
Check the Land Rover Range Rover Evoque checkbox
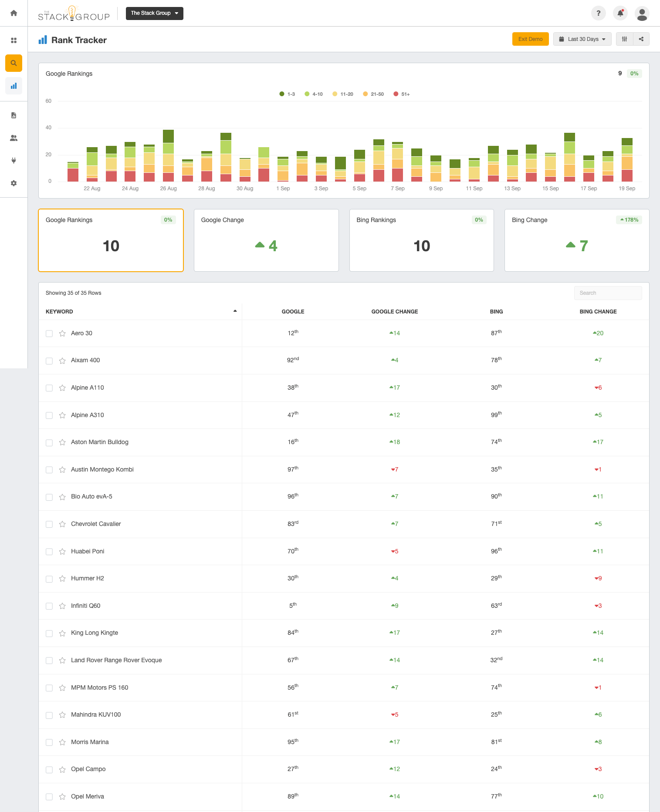tap(49, 660)
